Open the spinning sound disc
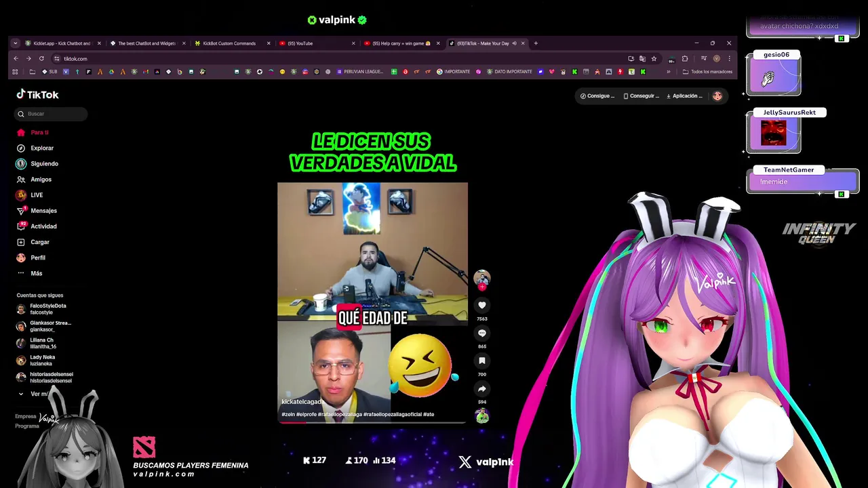The height and width of the screenshot is (488, 868). [482, 416]
